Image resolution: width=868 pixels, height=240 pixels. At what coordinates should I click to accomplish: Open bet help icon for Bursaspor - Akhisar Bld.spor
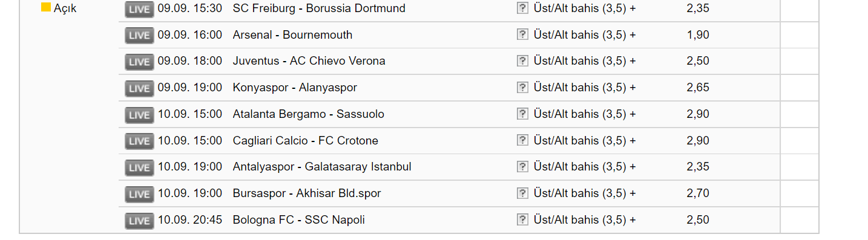pyautogui.click(x=522, y=193)
